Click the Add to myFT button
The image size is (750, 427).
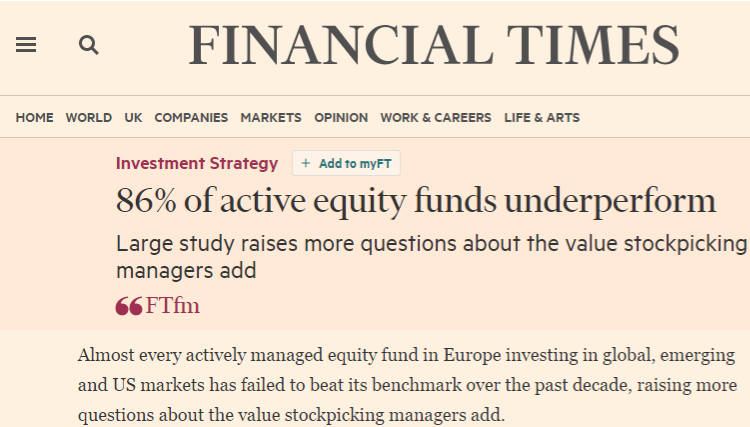click(x=346, y=164)
